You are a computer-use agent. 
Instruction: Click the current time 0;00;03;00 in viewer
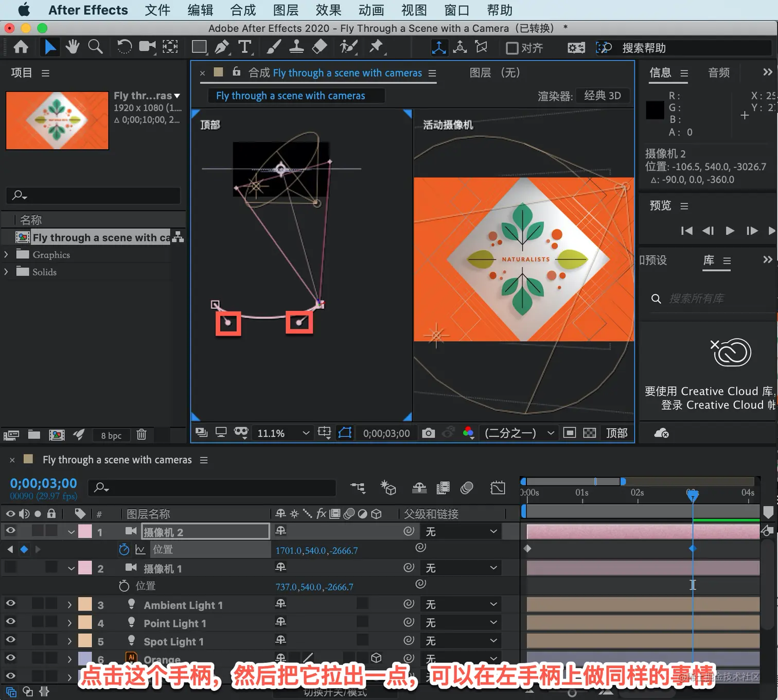[x=386, y=433]
